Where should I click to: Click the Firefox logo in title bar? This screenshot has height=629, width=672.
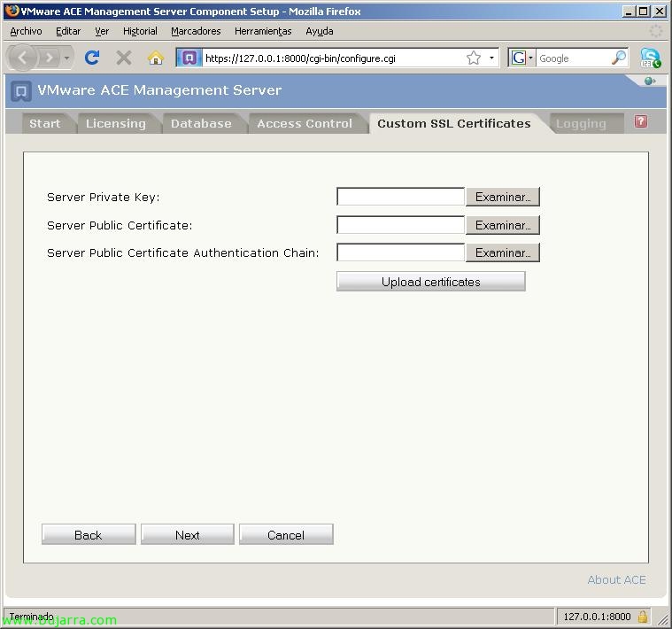(12, 11)
